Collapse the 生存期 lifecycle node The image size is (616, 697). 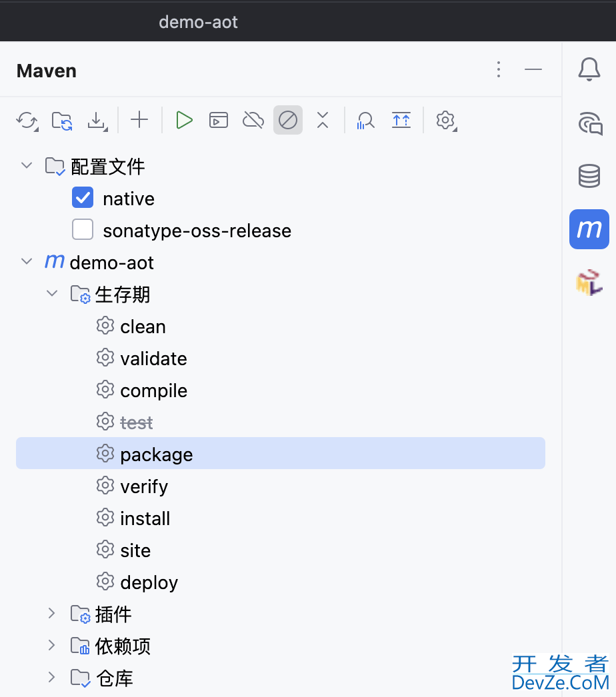coord(52,294)
